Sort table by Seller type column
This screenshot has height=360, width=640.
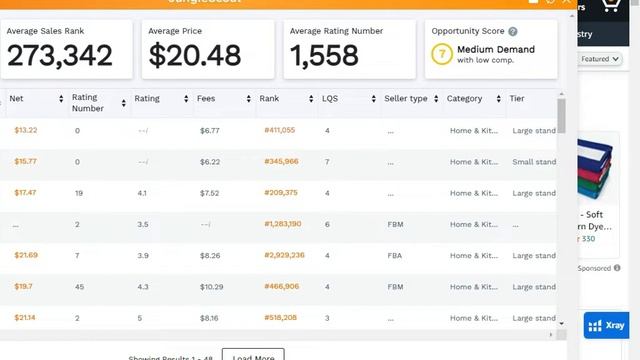tap(436, 99)
